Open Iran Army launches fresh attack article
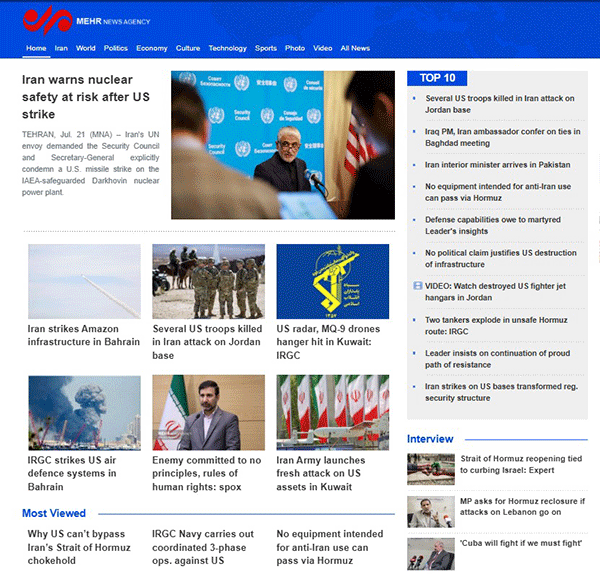This screenshot has width=600, height=574. [x=321, y=473]
